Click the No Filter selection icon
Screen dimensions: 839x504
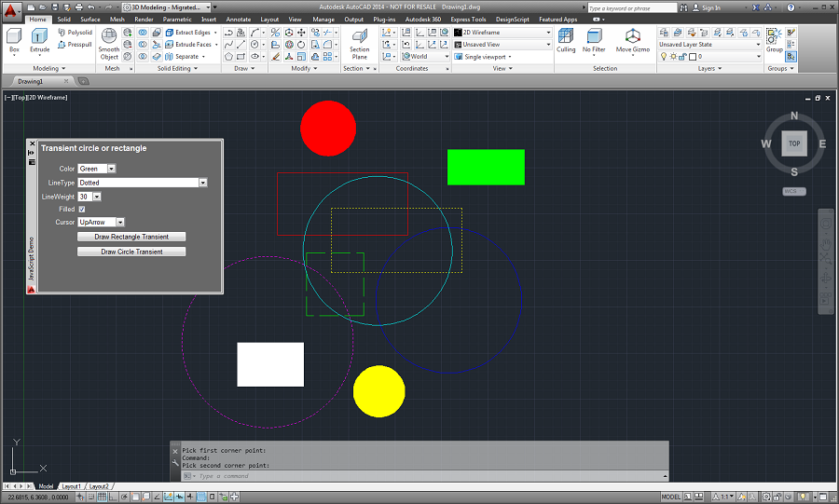pyautogui.click(x=594, y=41)
